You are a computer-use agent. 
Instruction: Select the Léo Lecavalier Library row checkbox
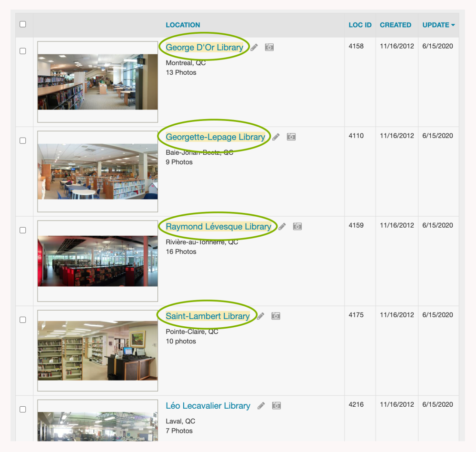click(23, 410)
